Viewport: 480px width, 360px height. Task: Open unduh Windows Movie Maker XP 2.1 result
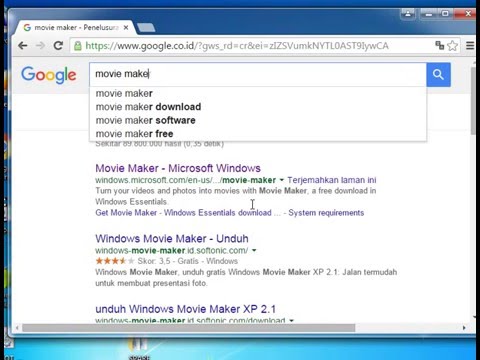(185, 309)
